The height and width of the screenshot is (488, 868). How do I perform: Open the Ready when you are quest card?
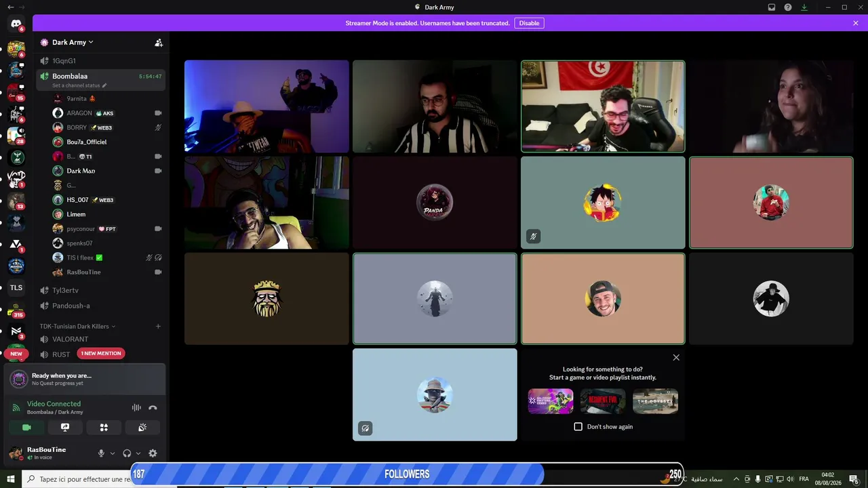(85, 379)
